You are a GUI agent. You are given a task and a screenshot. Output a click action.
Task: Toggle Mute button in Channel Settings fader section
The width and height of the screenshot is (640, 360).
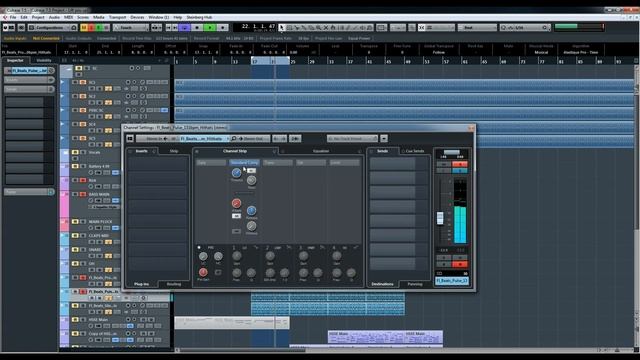(444, 164)
